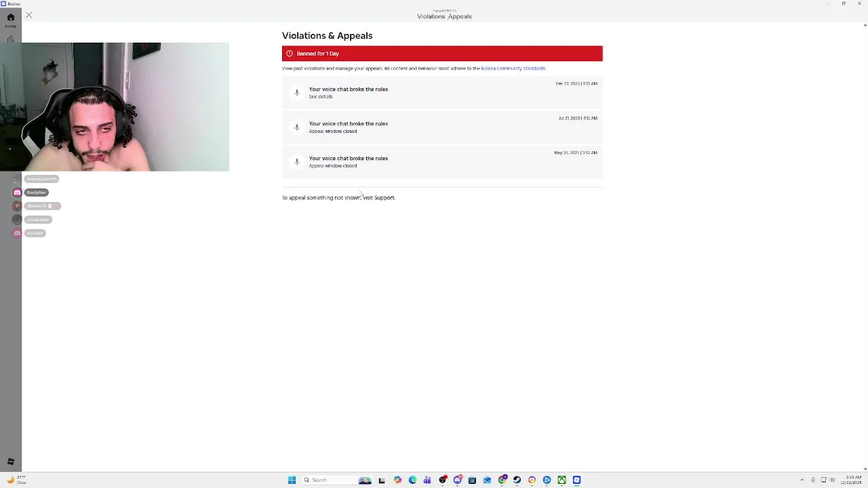868x488 pixels.
Task: Switch to Roblox in the taskbar
Action: 576,480
